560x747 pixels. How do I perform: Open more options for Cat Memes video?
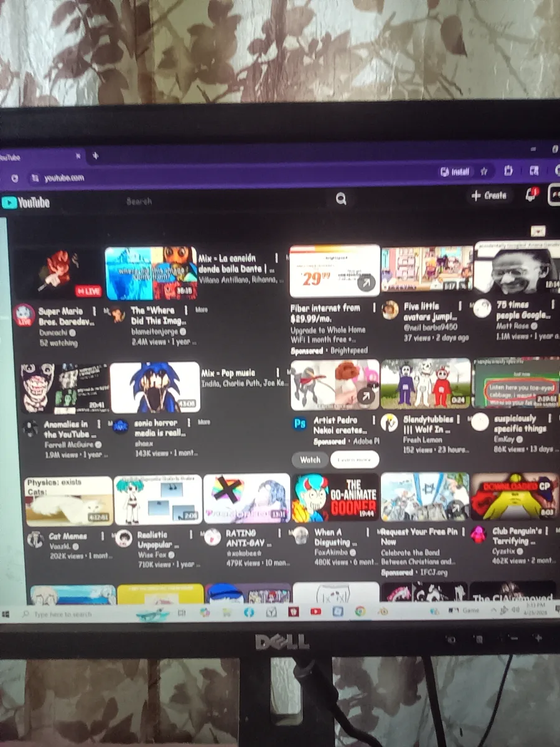click(101, 536)
